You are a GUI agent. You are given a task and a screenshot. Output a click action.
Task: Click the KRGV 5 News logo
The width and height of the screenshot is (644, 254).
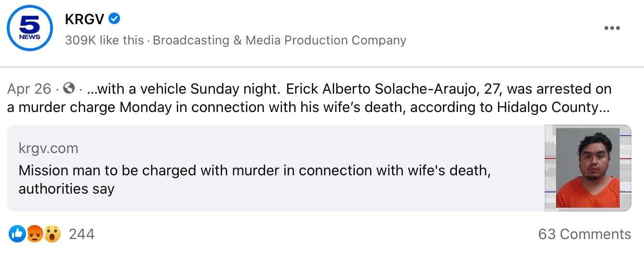point(30,28)
